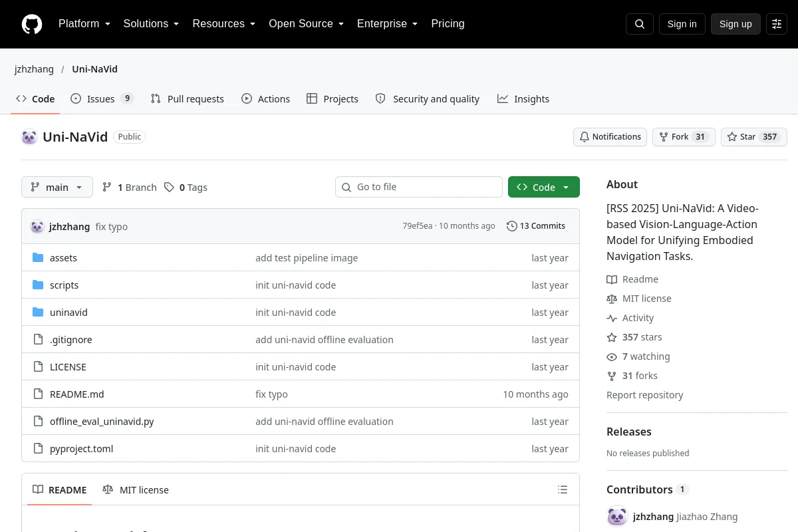Click the GitHub logo in header
The height and width of the screenshot is (532, 798).
pos(32,24)
